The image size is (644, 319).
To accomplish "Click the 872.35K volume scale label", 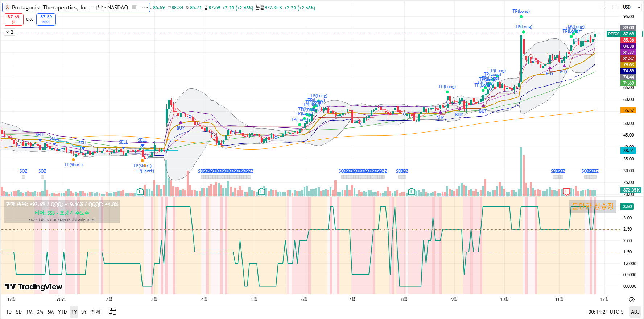I will point(631,190).
